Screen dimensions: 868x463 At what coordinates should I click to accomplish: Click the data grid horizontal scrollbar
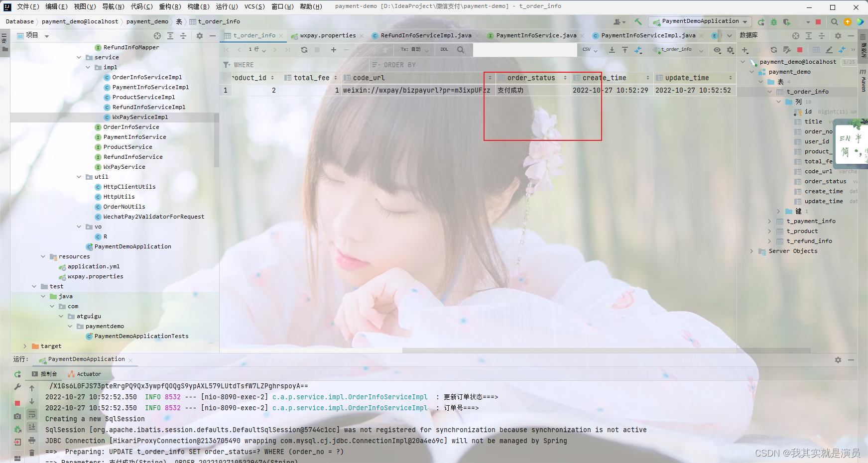[607, 350]
